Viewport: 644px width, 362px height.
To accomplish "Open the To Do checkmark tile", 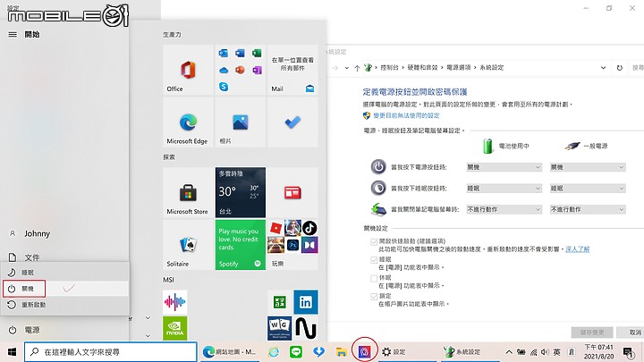I will [x=292, y=122].
